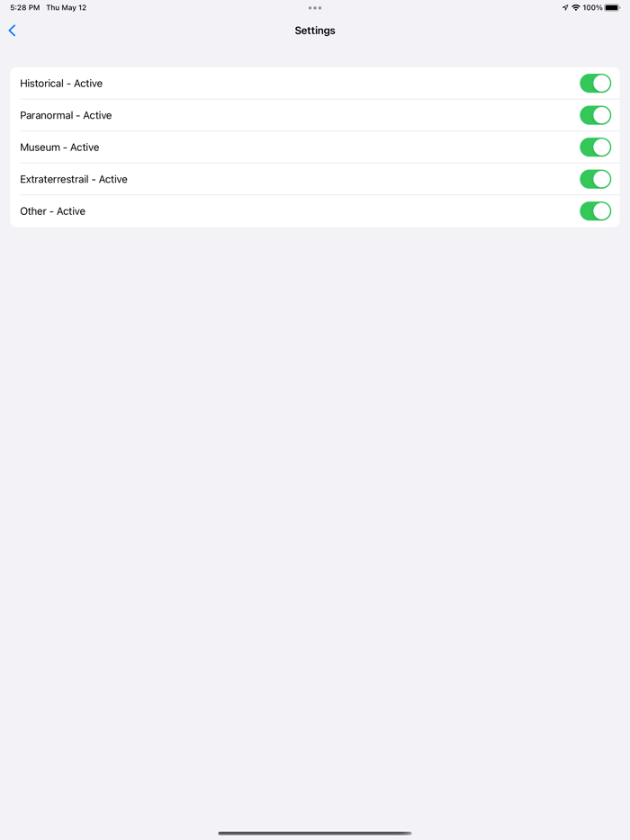Tap the 100% battery percentage text

click(x=592, y=8)
